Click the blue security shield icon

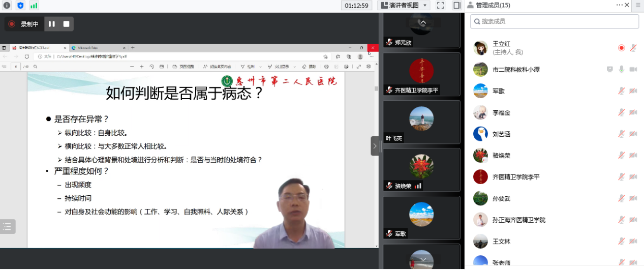coord(20,6)
